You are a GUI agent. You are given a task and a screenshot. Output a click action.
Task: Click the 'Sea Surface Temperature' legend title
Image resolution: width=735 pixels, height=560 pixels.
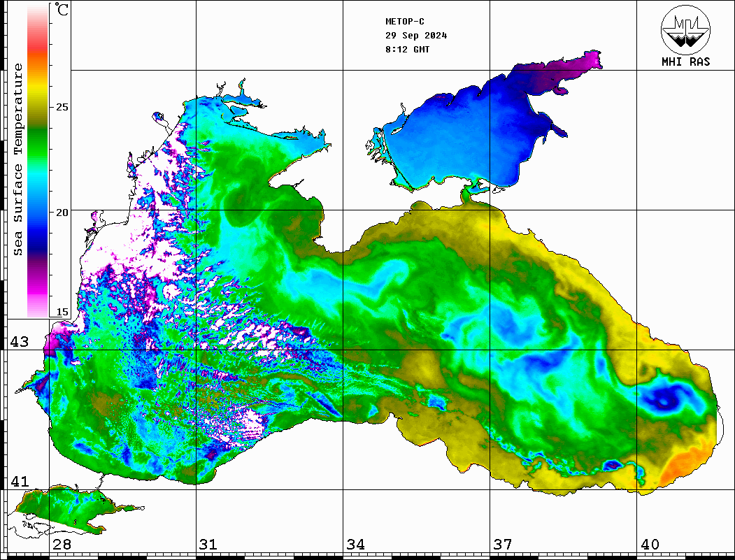coord(17,160)
